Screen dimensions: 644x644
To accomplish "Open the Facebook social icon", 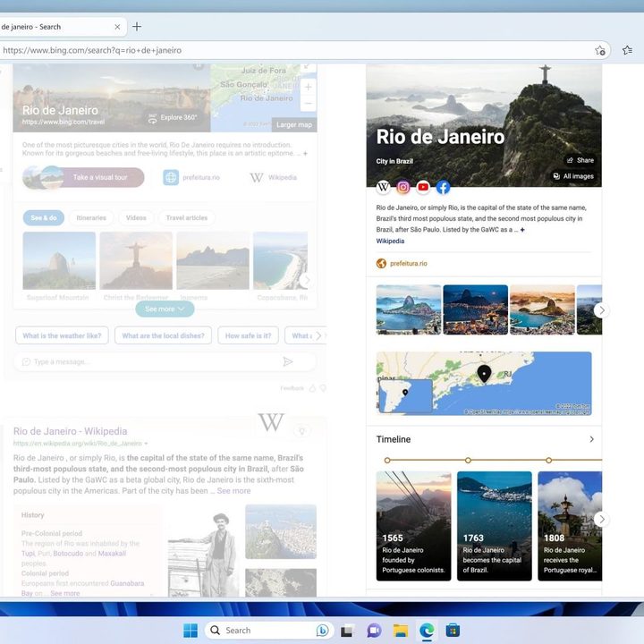I will pyautogui.click(x=443, y=187).
